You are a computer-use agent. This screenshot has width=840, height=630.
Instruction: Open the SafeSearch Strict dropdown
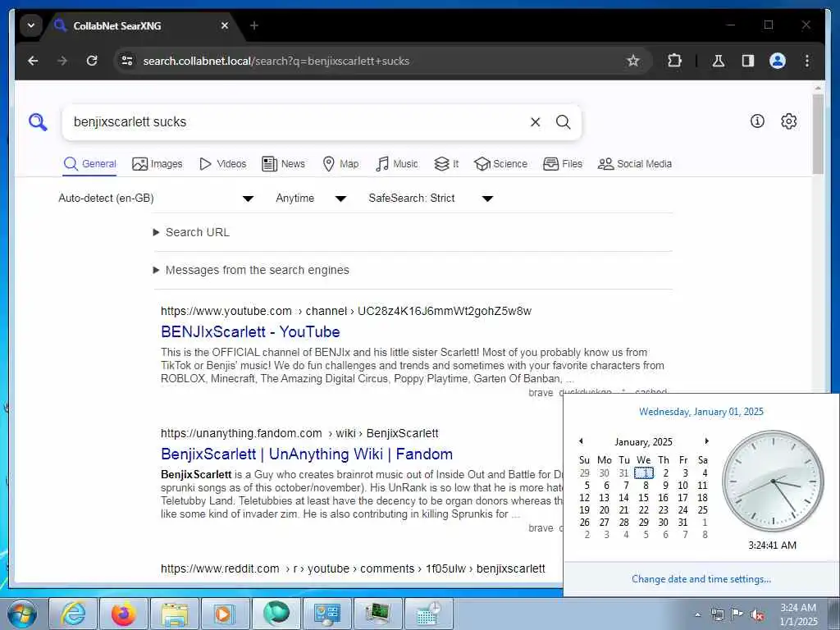point(431,199)
